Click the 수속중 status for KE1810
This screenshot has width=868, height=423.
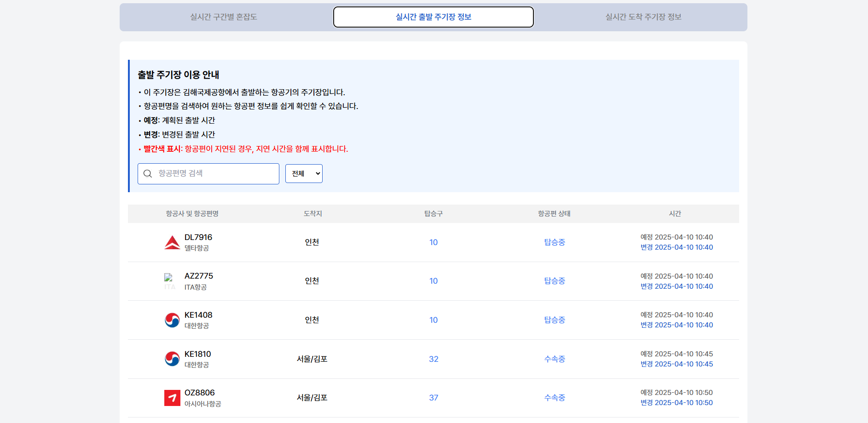pos(554,359)
